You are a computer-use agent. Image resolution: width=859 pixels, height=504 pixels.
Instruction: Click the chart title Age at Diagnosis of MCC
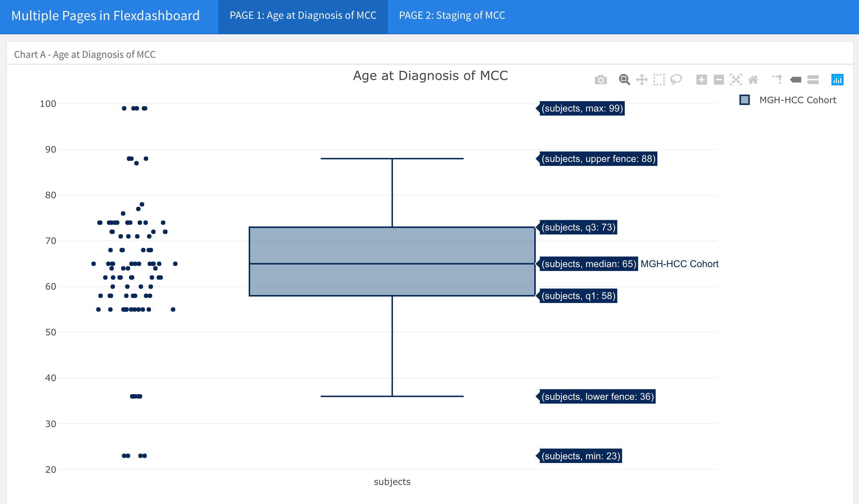coord(430,76)
